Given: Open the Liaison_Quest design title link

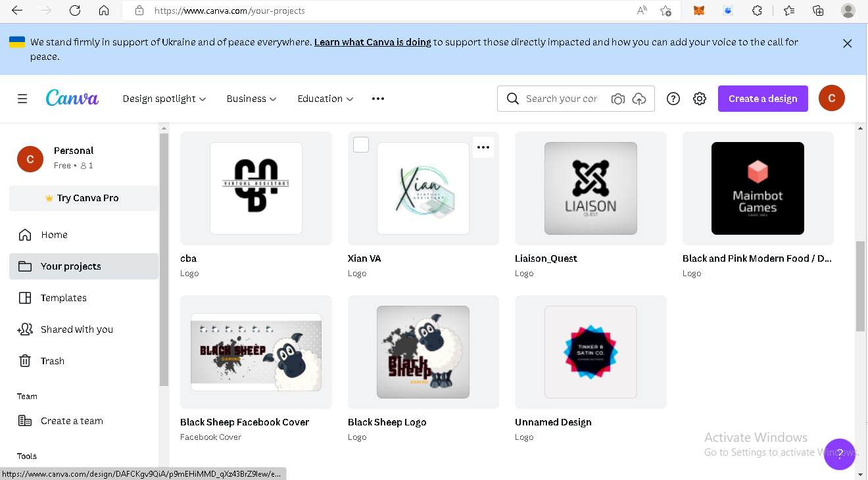Looking at the screenshot, I should click(x=546, y=258).
